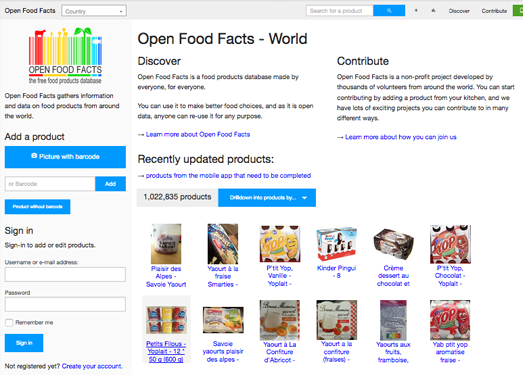Follow Learn more about Open Food Facts
The image size is (523, 375).
point(198,134)
